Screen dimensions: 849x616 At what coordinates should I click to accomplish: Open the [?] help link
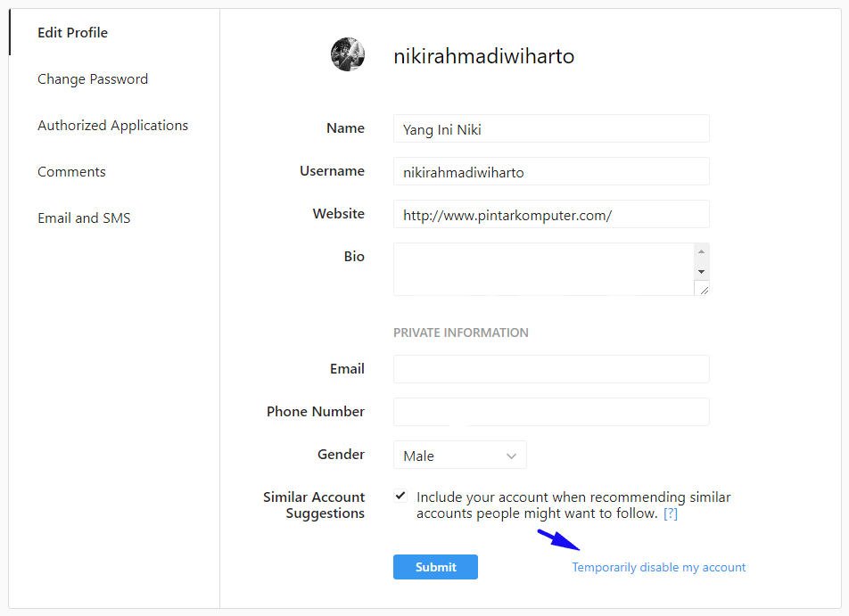point(671,513)
